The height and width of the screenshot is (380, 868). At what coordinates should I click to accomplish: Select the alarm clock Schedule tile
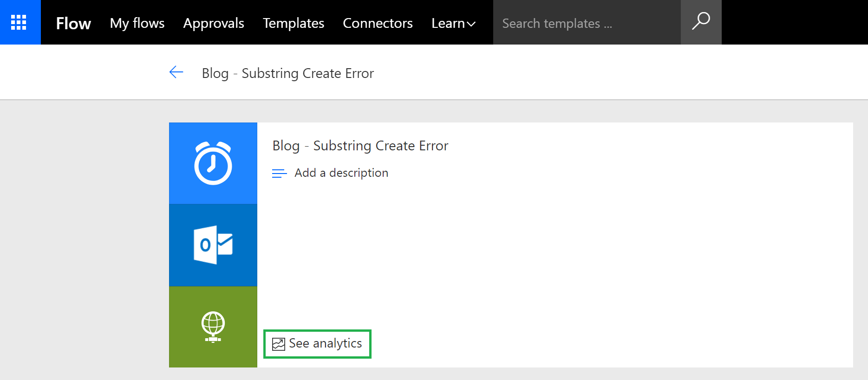tap(213, 163)
